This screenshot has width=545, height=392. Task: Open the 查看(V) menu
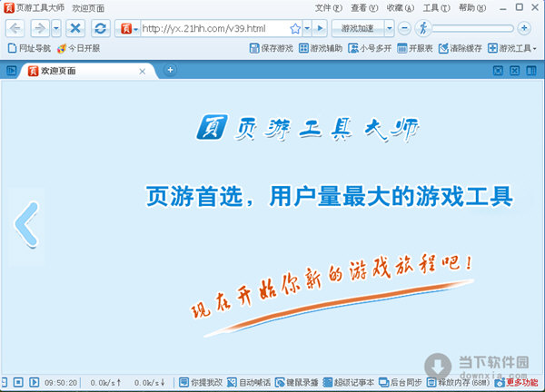pos(364,7)
